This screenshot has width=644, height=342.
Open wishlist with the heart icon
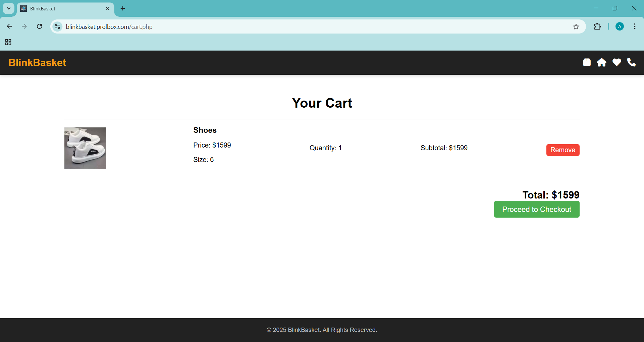(616, 62)
